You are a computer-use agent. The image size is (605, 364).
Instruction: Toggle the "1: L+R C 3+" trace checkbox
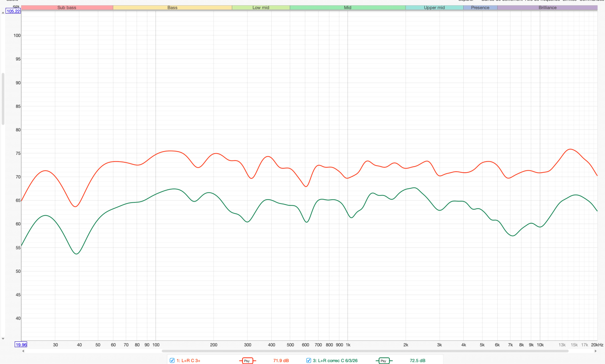(172, 361)
